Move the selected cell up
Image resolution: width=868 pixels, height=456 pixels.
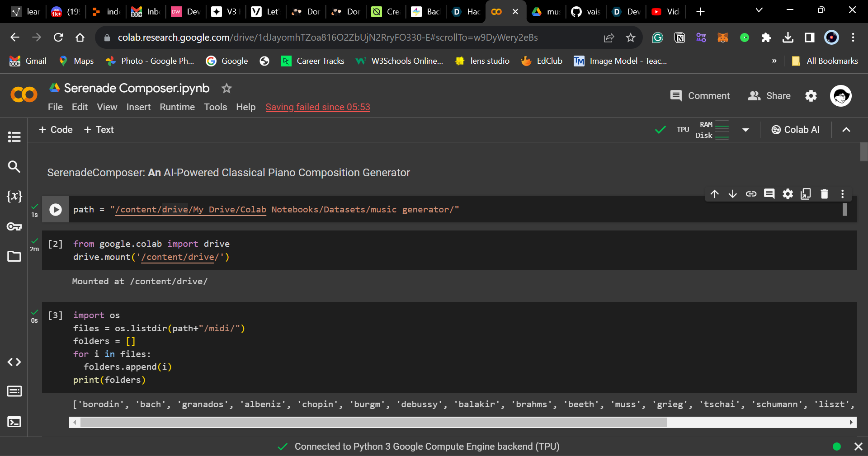(x=714, y=194)
